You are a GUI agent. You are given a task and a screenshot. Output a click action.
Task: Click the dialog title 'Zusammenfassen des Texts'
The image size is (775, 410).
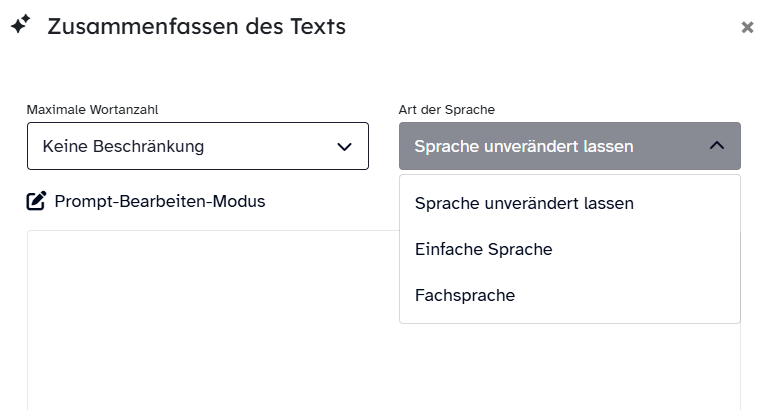click(196, 27)
